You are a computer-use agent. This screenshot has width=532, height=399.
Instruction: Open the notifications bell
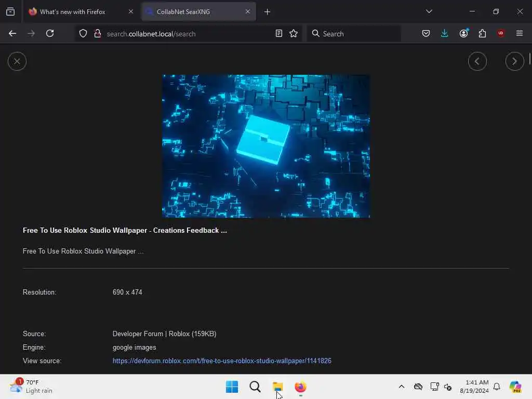pyautogui.click(x=496, y=387)
